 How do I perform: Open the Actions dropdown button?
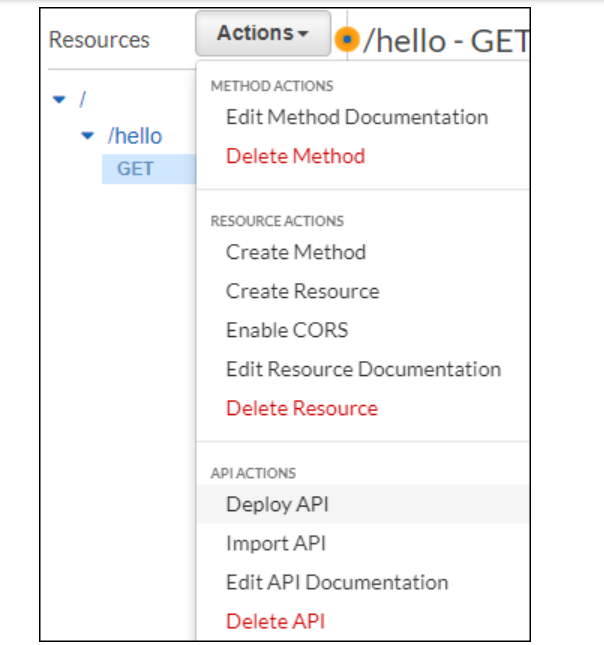tap(263, 34)
